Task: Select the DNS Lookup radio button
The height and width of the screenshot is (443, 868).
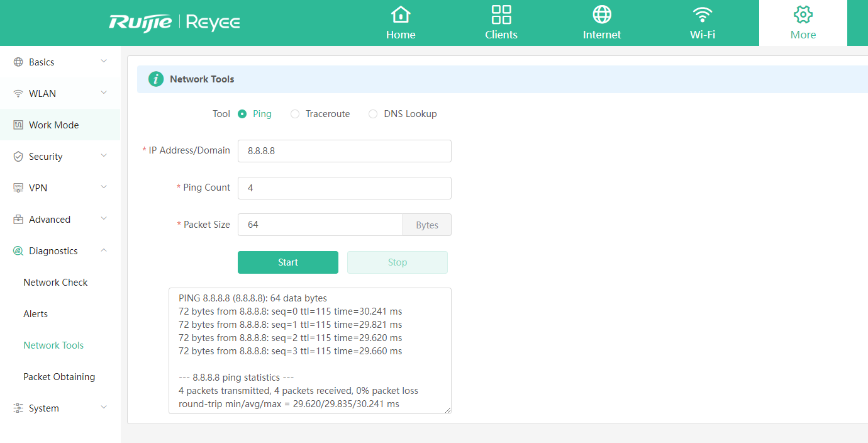Action: click(x=373, y=114)
